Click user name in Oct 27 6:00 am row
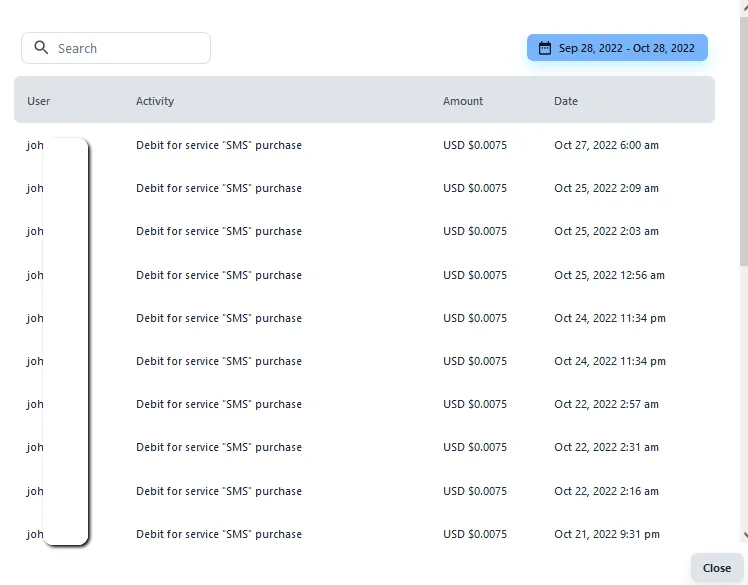 coord(35,146)
